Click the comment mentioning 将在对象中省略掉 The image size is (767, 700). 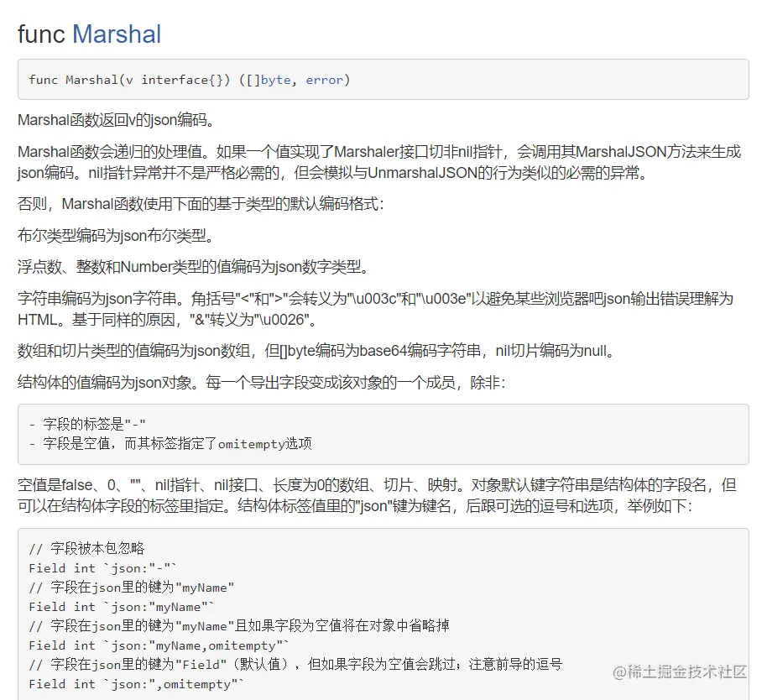[x=239, y=625]
